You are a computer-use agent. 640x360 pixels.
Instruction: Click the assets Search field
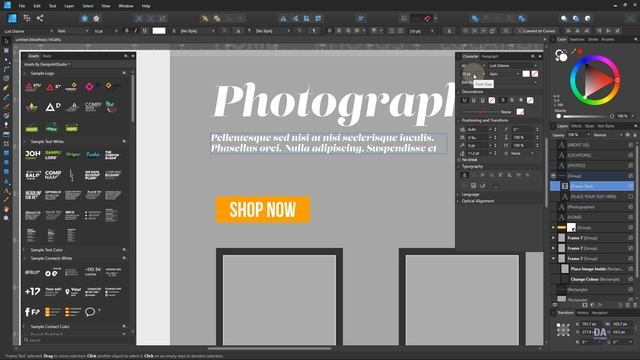click(76, 340)
